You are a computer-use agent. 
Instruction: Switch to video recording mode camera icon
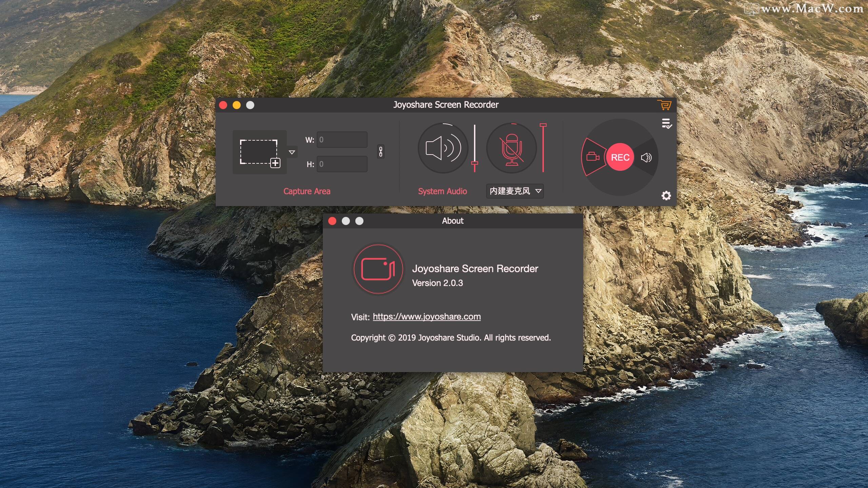[593, 157]
